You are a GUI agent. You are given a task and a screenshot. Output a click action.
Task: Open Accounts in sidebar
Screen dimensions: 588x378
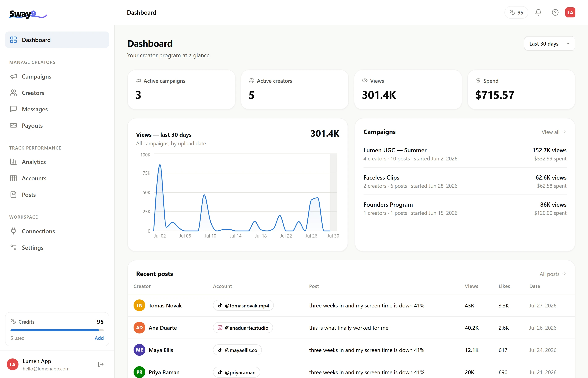click(x=57, y=178)
